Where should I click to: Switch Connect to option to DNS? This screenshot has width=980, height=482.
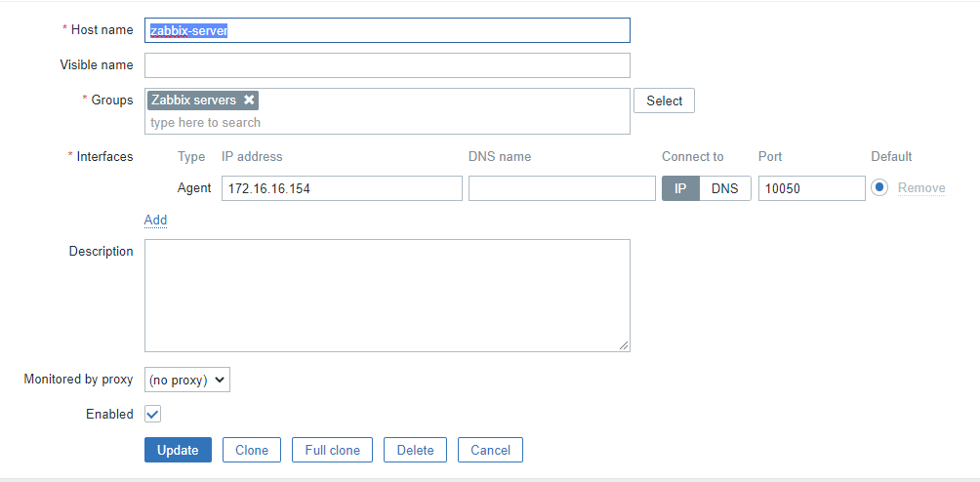coord(725,188)
